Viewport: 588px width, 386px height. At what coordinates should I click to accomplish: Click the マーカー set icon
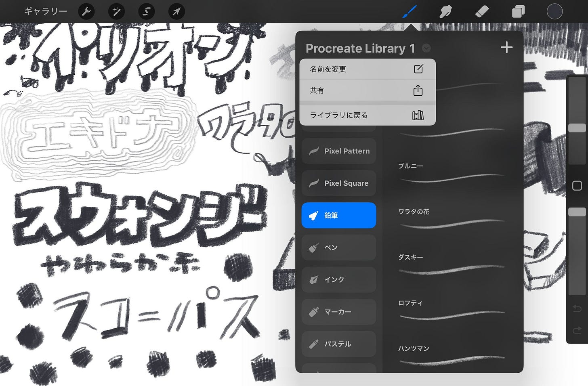click(x=314, y=312)
